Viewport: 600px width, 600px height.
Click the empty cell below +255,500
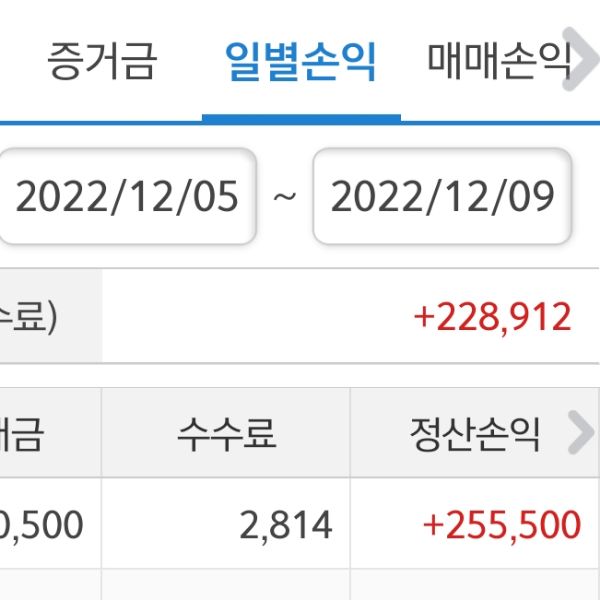(474, 586)
